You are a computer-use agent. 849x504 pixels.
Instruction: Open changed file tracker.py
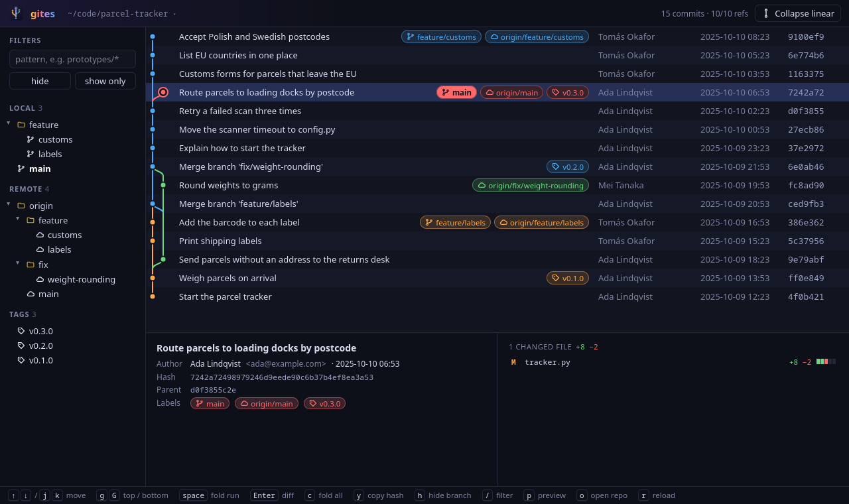[x=673, y=362]
